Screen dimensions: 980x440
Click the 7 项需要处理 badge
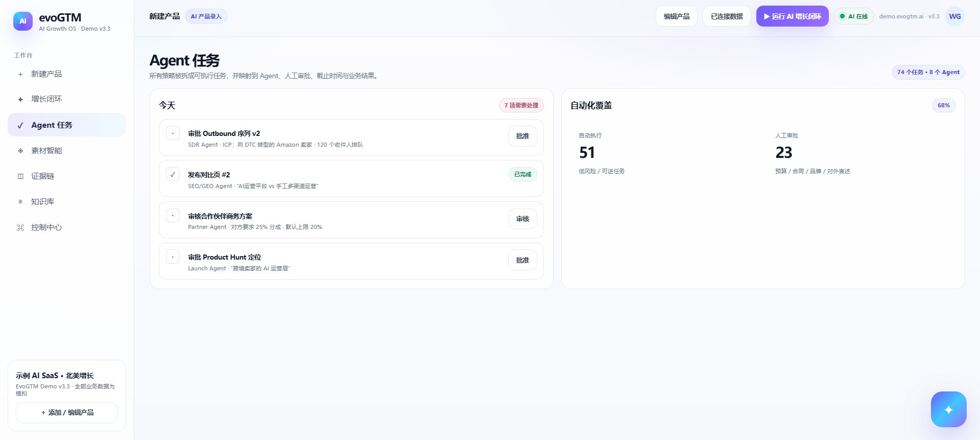pyautogui.click(x=521, y=105)
